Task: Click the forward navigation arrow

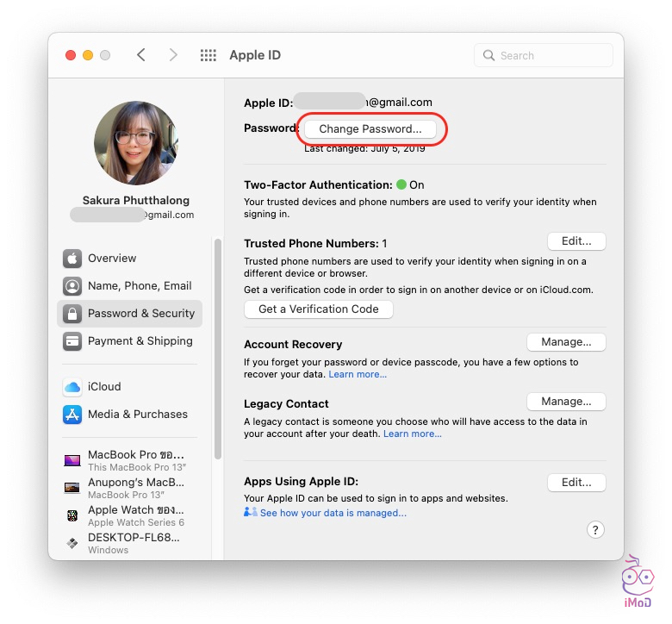Action: tap(173, 55)
